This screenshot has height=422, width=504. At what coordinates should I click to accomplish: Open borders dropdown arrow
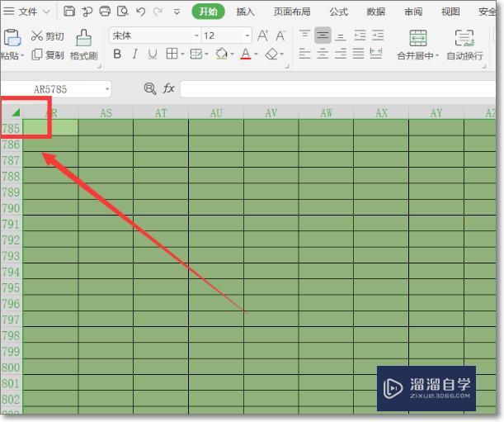[x=182, y=54]
